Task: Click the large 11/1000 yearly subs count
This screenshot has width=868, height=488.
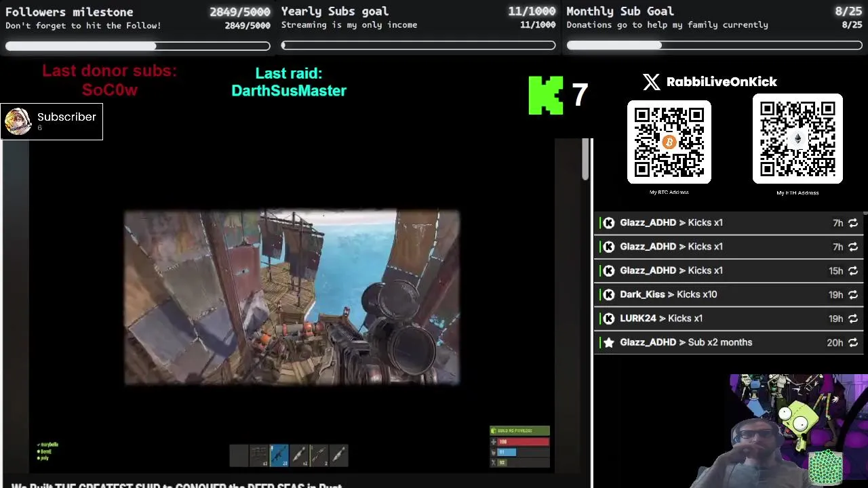Action: pos(532,12)
